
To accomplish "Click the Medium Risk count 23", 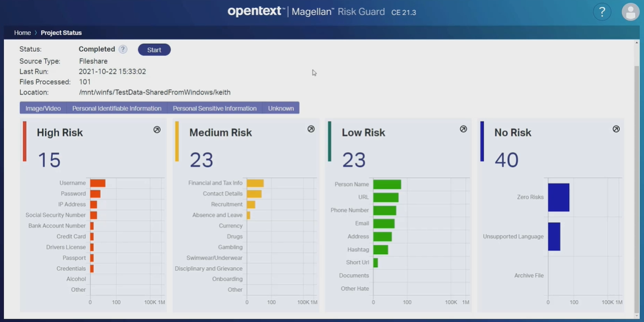I will pyautogui.click(x=201, y=160).
